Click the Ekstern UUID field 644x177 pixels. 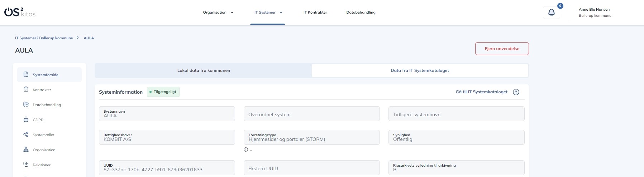click(312, 168)
